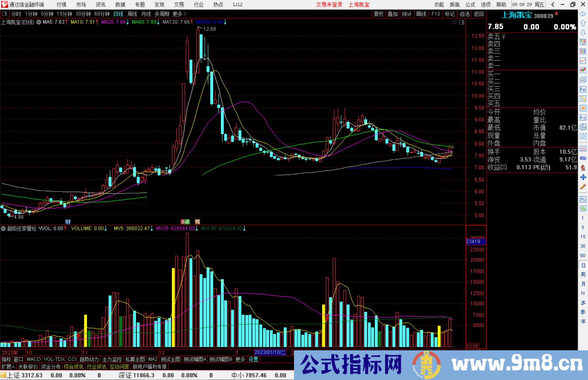The image size is (588, 380).
Task: Click the RSI indicator sidebar icon
Action: (x=583, y=158)
